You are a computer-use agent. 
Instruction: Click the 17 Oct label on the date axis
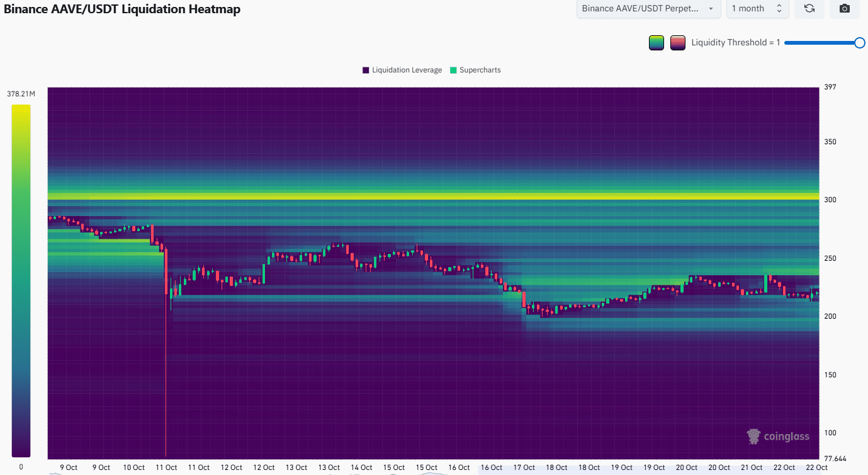(524, 467)
